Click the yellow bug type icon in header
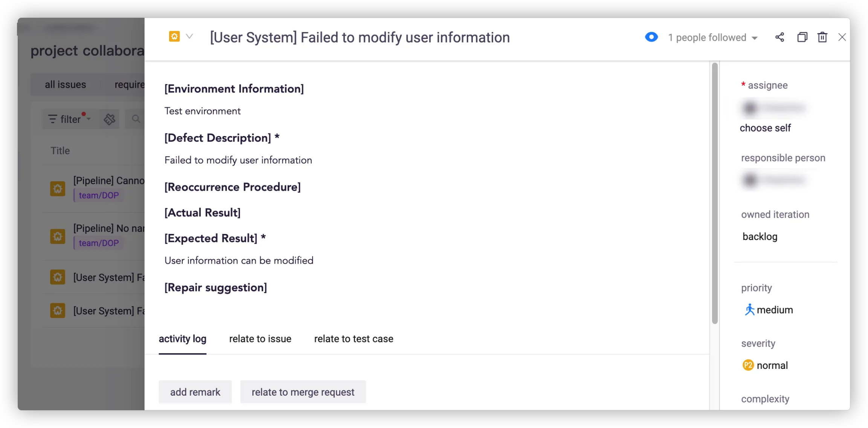Image resolution: width=868 pixels, height=428 pixels. (174, 37)
